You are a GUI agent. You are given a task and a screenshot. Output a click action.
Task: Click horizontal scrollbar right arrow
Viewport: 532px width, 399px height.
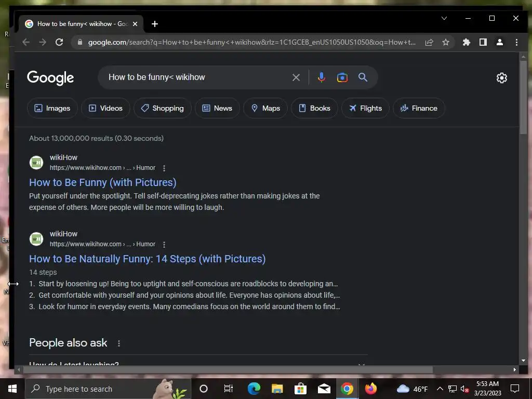(515, 369)
